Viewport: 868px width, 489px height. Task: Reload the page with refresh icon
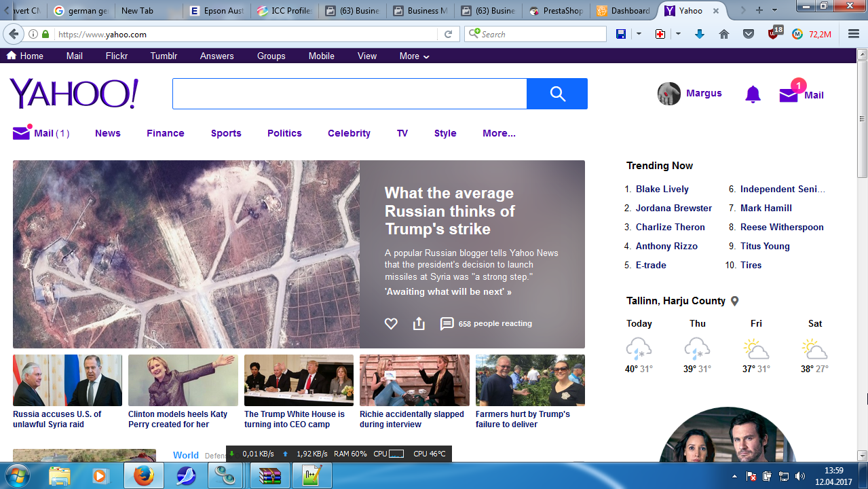point(448,34)
